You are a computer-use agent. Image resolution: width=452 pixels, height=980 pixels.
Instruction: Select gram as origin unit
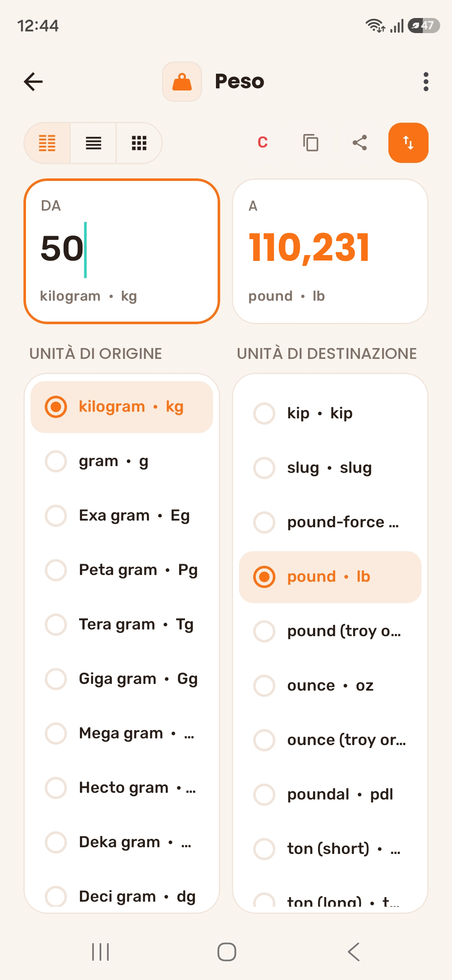point(122,461)
